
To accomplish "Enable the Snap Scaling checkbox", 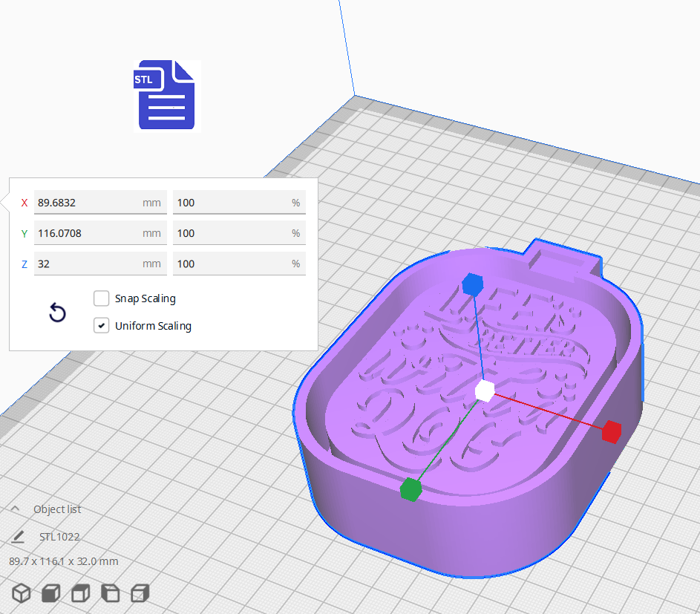I will 101,298.
